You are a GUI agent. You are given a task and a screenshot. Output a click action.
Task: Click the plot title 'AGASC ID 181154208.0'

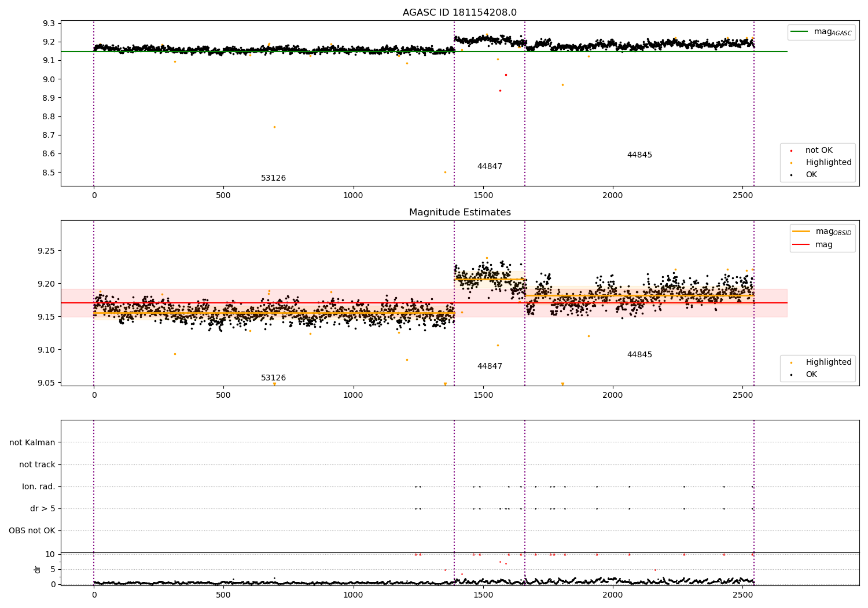coord(459,13)
